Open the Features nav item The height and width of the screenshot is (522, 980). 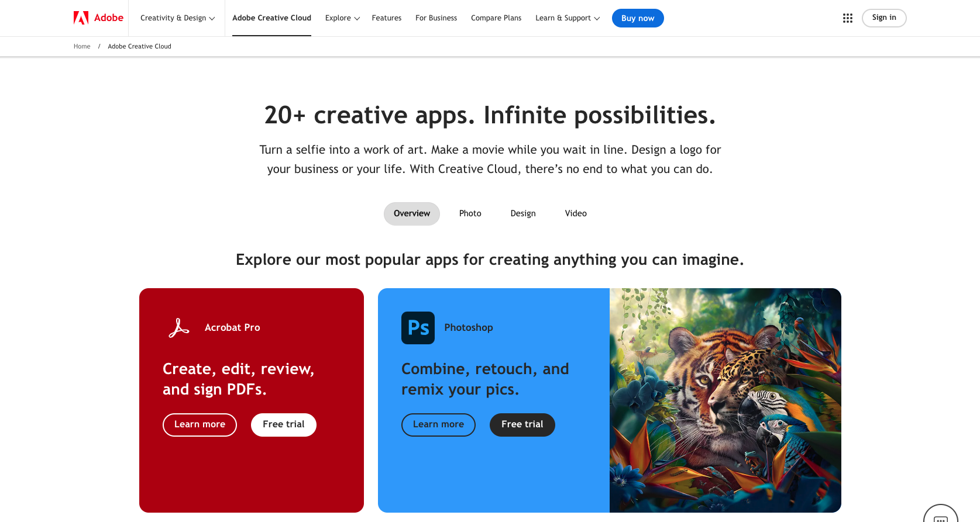pyautogui.click(x=387, y=18)
